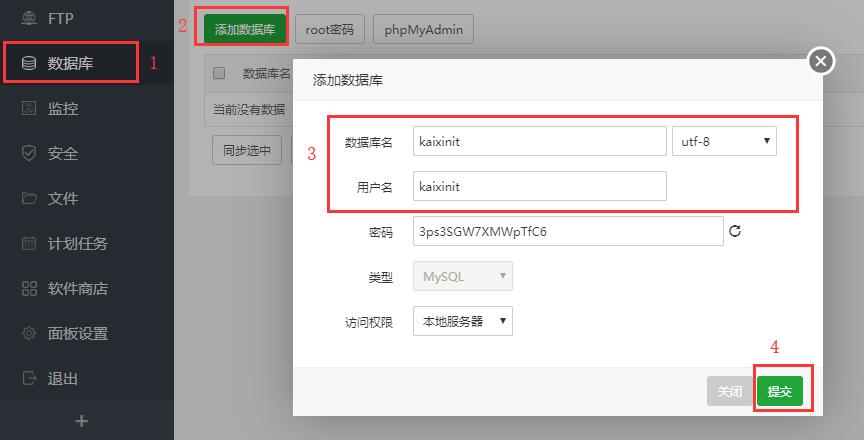Image resolution: width=864 pixels, height=440 pixels.
Task: Click the monitoring (监控) sidebar icon
Action: 29,108
